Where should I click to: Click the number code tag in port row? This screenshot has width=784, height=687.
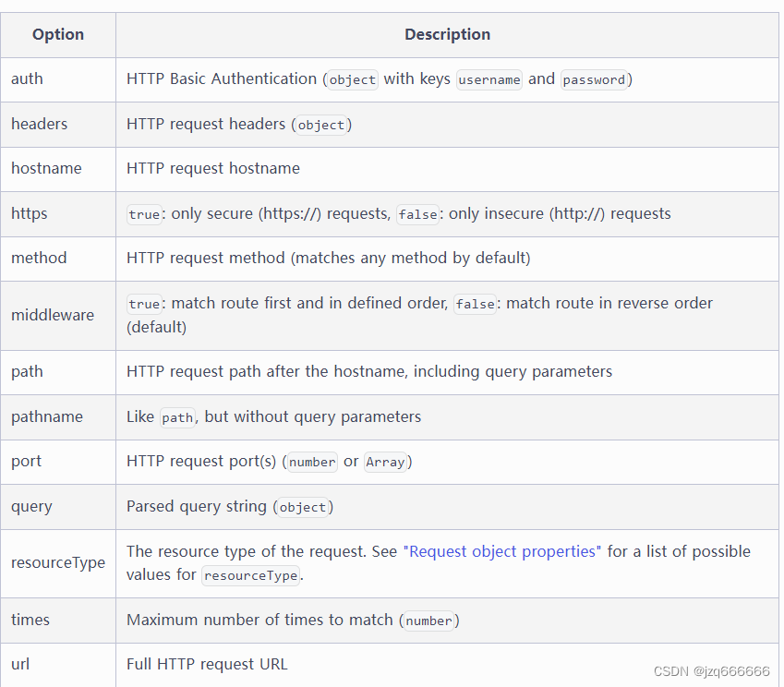(x=312, y=462)
